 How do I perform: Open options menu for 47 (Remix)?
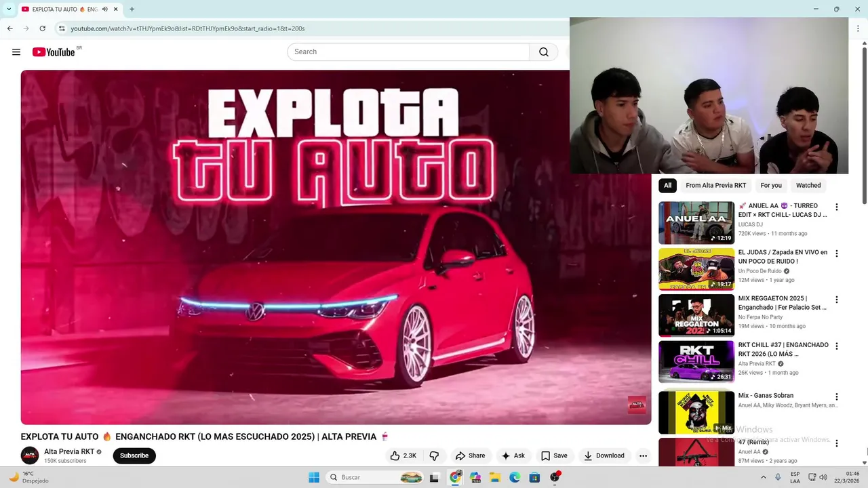pyautogui.click(x=836, y=443)
